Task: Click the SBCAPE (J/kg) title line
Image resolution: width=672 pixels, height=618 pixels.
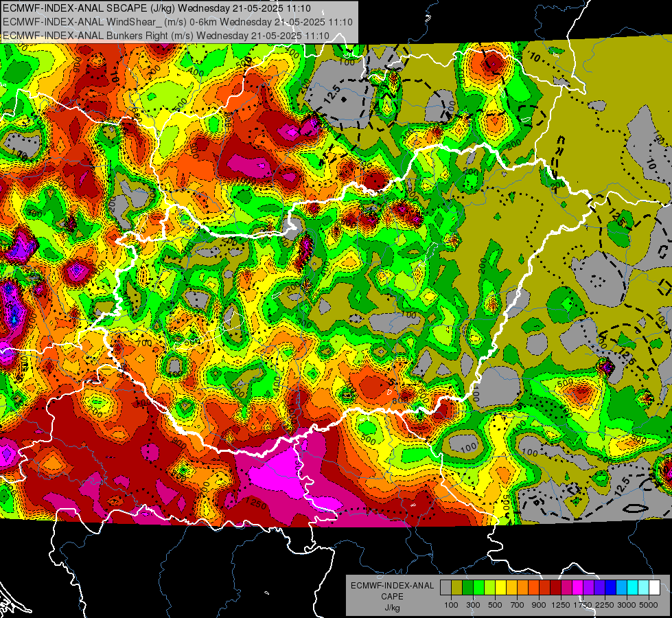Action: 157,8
